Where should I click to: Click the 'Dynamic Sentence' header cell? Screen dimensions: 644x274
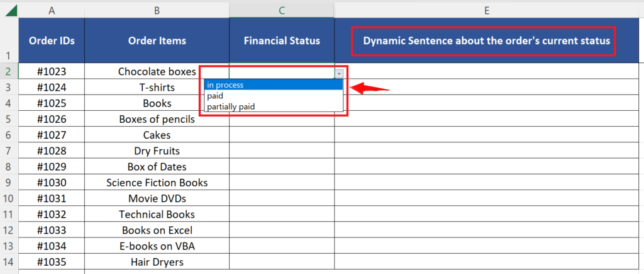point(487,40)
